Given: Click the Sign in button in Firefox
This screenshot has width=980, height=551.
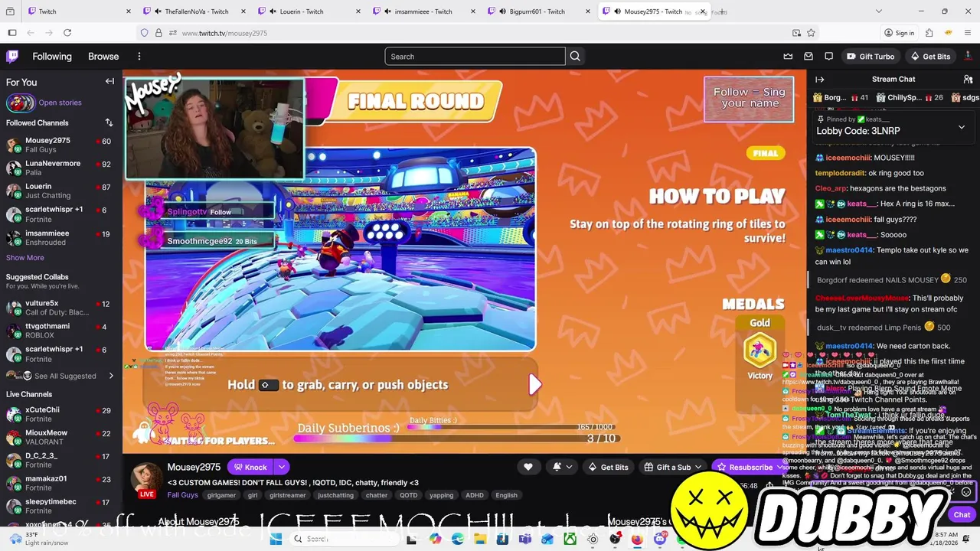Looking at the screenshot, I should 899,33.
